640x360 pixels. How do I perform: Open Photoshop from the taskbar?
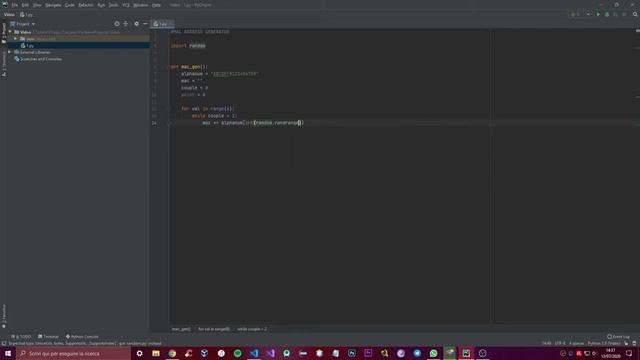352,353
